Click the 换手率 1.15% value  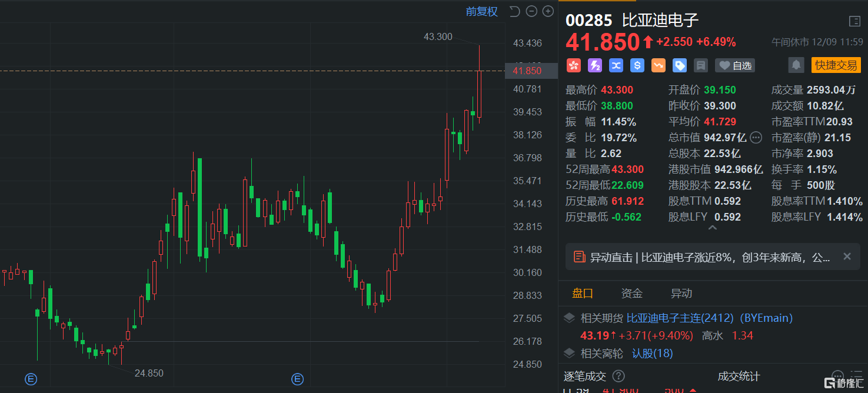(821, 169)
